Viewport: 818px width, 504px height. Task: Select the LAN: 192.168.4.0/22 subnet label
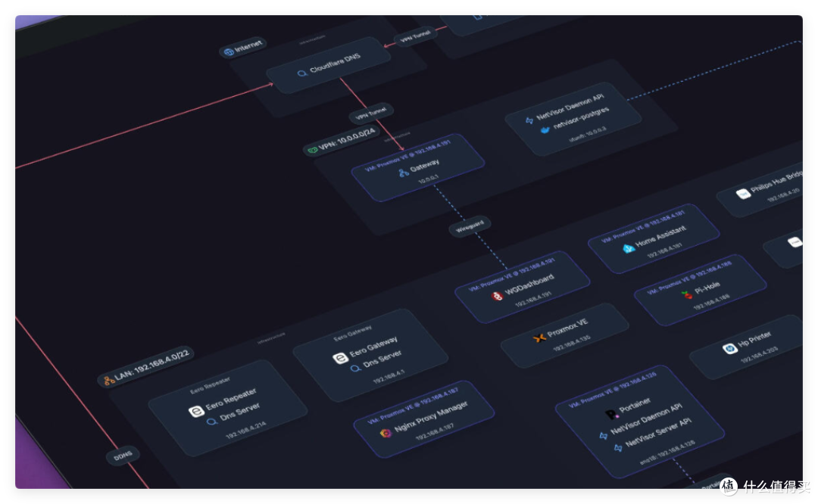pyautogui.click(x=146, y=366)
